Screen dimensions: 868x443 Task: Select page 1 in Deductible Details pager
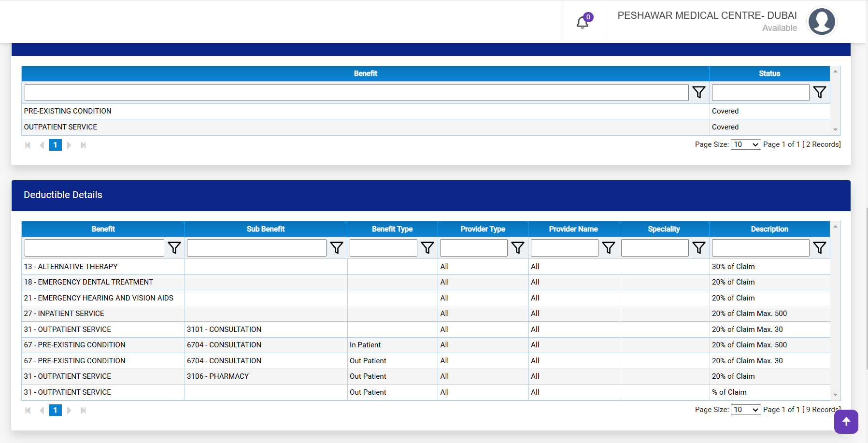pos(56,410)
